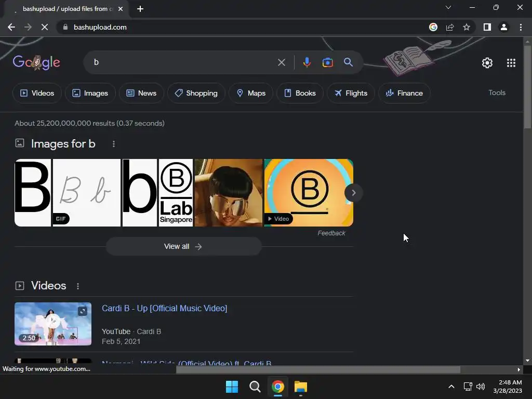Open Cardi B - Up music video link

pos(165,309)
